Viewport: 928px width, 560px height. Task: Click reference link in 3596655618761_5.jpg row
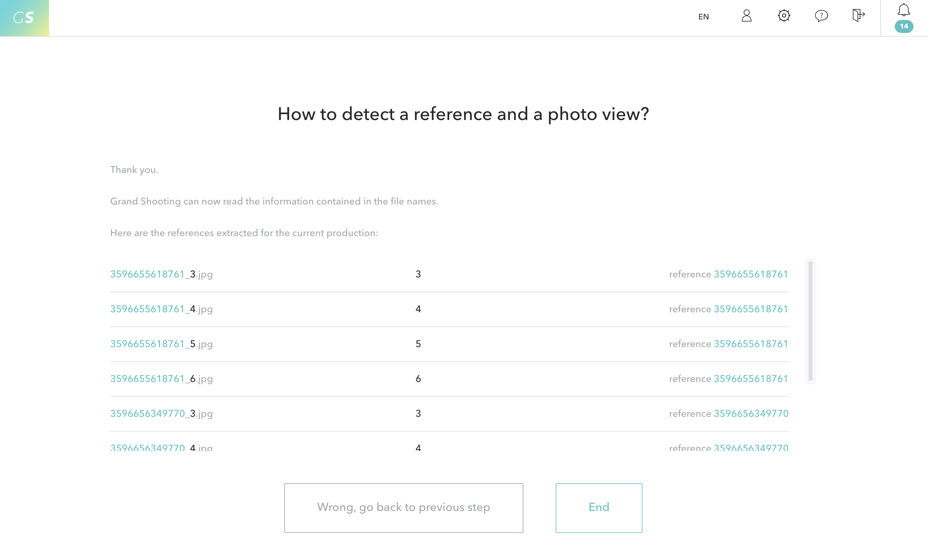(x=751, y=344)
